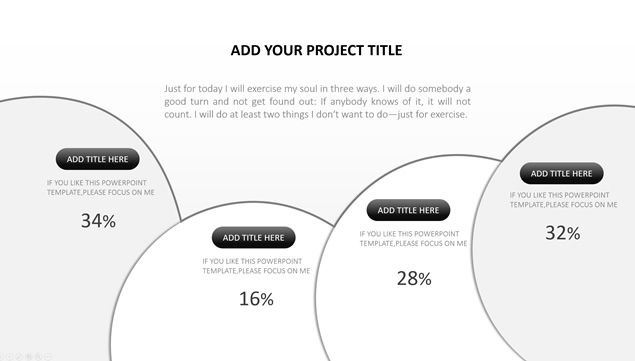
Task: Select the 'Just for today' paragraph text
Action: click(x=318, y=101)
